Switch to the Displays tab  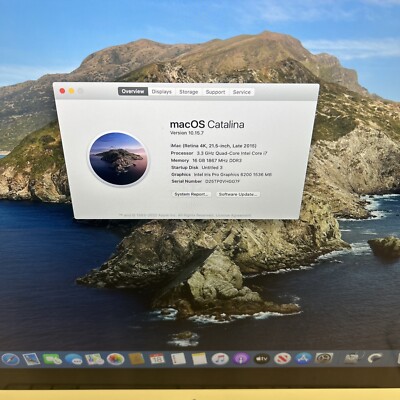[162, 92]
